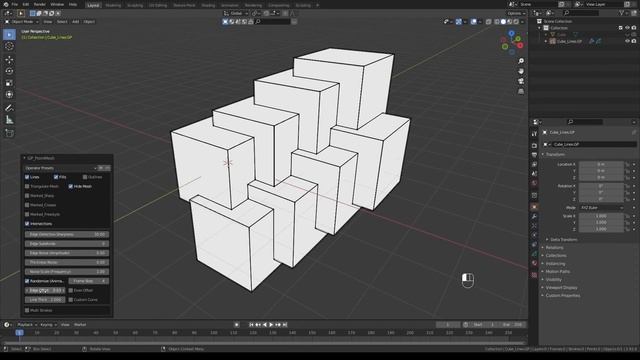Adjust the Edge Subdivide slider

click(x=67, y=244)
